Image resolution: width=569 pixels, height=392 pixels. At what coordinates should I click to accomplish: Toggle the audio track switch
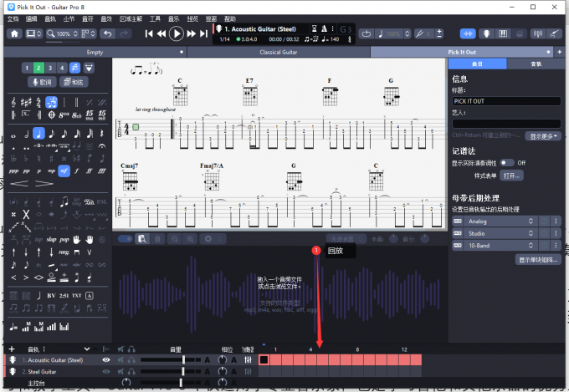tap(126, 239)
